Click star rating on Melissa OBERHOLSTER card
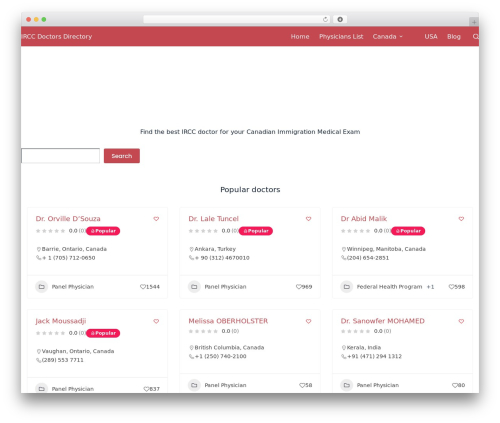This screenshot has height=423, width=500. click(203, 331)
